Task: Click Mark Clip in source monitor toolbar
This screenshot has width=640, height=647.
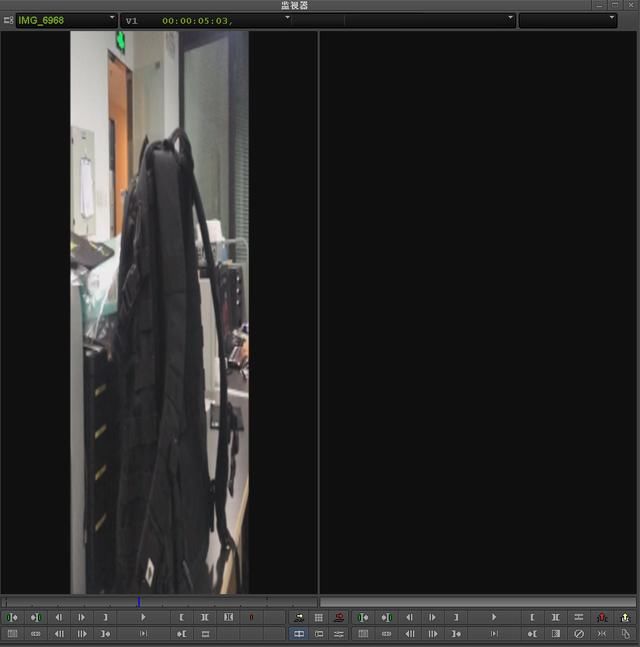Action: point(204,618)
